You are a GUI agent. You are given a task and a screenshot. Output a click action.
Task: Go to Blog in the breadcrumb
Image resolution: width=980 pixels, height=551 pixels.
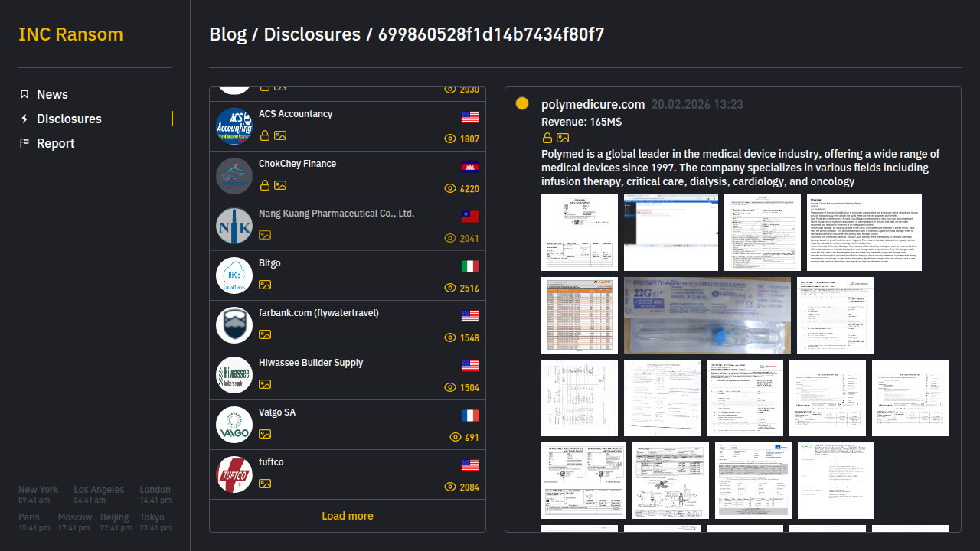pyautogui.click(x=227, y=34)
